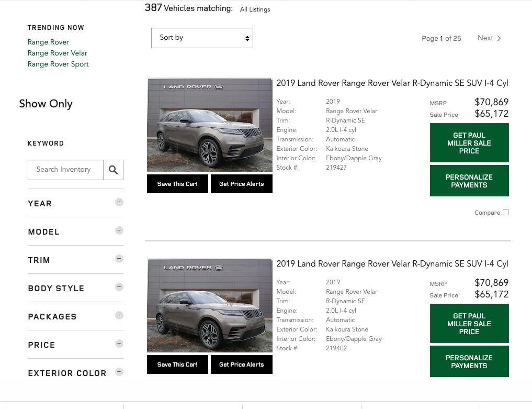Get Paul Miller sale price for stock 219402

point(469,324)
